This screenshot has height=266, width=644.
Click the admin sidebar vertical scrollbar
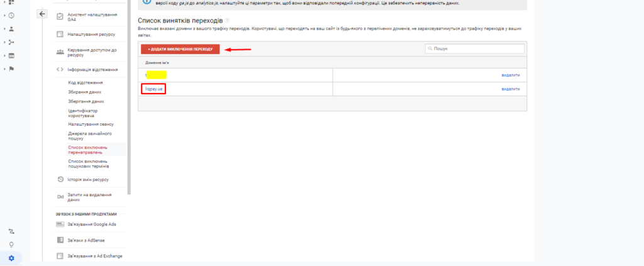click(129, 97)
